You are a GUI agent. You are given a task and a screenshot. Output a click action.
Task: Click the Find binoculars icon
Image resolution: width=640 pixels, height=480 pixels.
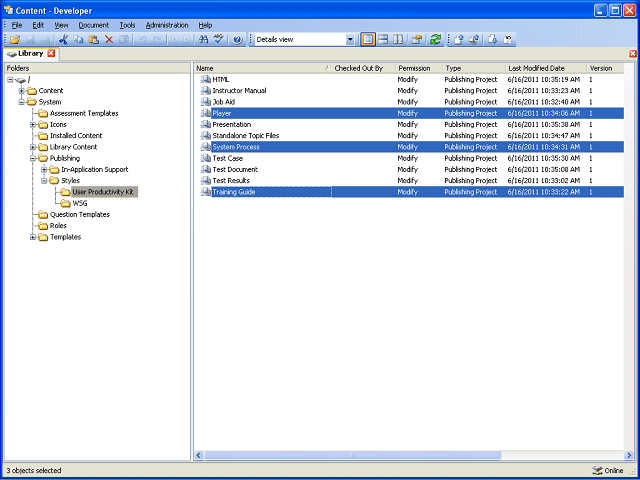coord(203,40)
